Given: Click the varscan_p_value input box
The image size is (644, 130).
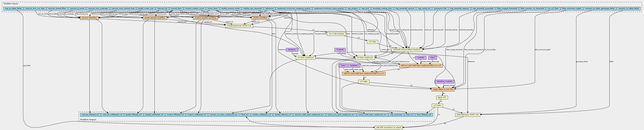Looking at the screenshot, I should [77, 8].
